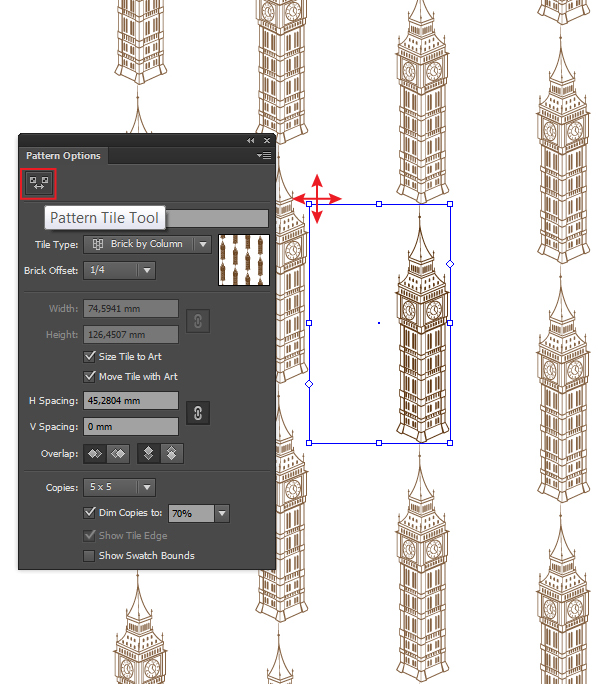Collapse the panel with double-arrow icon
The height and width of the screenshot is (684, 600).
pos(250,140)
